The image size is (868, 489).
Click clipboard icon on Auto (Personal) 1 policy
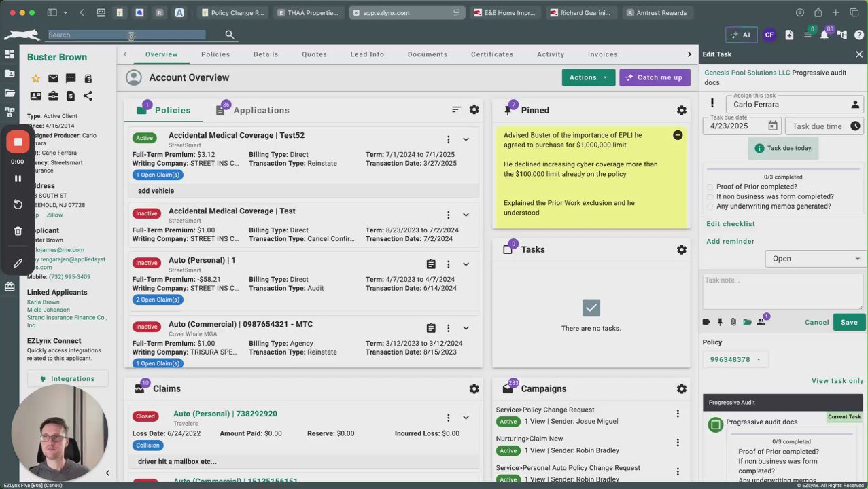click(x=431, y=264)
